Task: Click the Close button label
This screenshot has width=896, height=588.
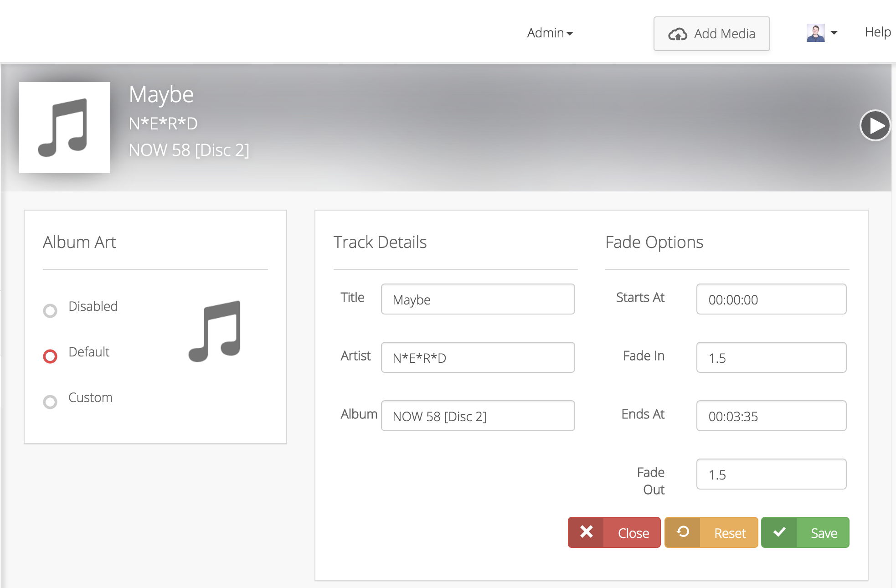Action: pyautogui.click(x=633, y=533)
